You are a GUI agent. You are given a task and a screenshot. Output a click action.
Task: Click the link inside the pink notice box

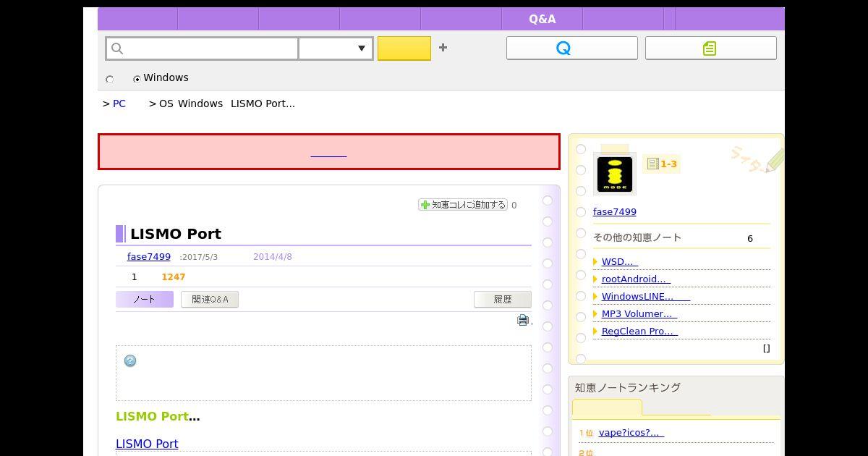pos(328,152)
